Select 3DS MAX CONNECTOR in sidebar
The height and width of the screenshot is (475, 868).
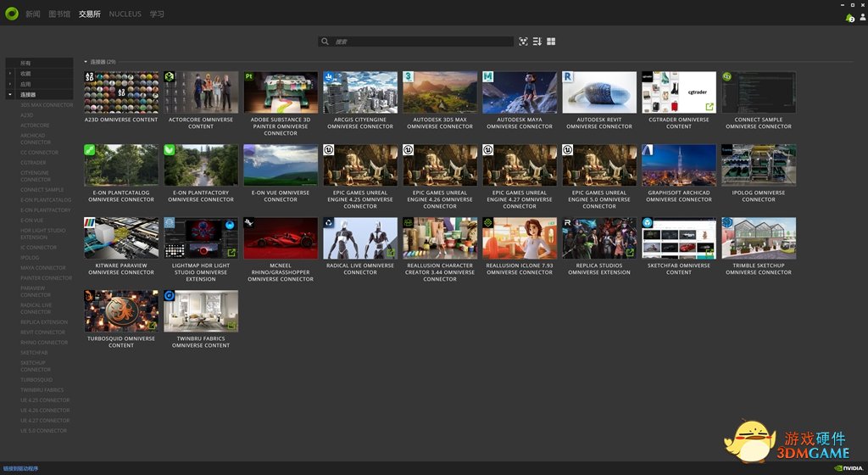[x=47, y=104]
